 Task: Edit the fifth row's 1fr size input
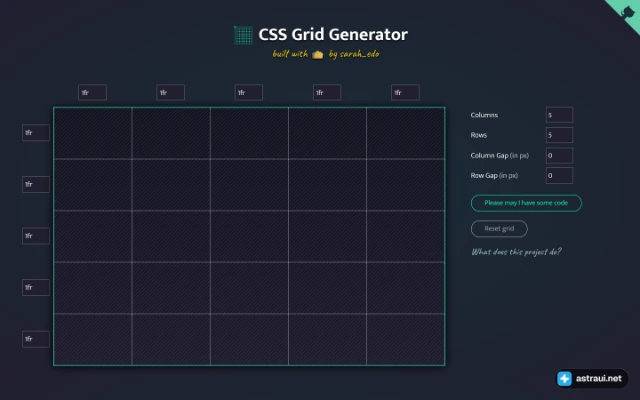pyautogui.click(x=36, y=339)
